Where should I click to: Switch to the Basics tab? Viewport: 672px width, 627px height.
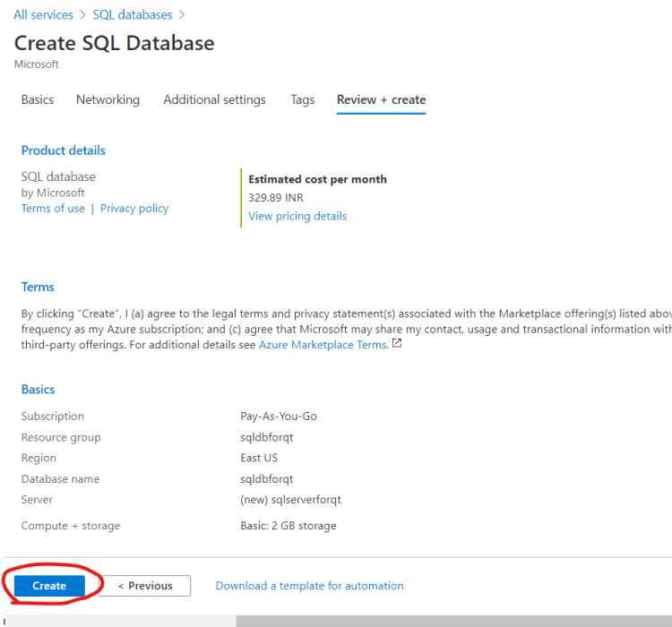coord(38,99)
